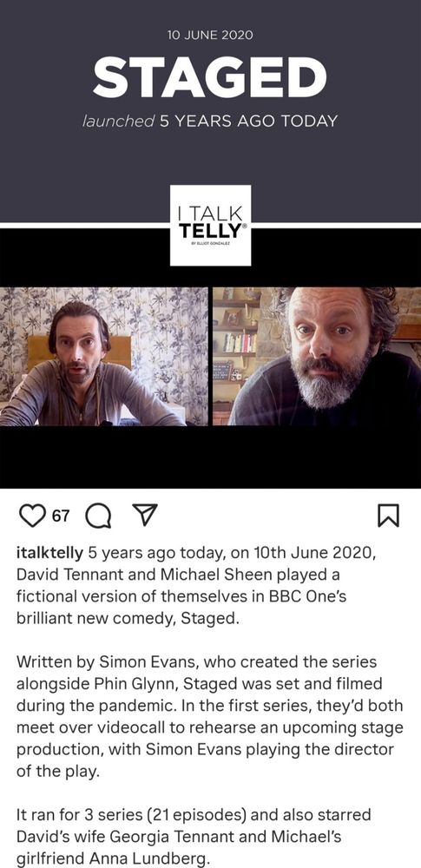
Task: Open the italktelly profile from caption
Action: [x=49, y=553]
